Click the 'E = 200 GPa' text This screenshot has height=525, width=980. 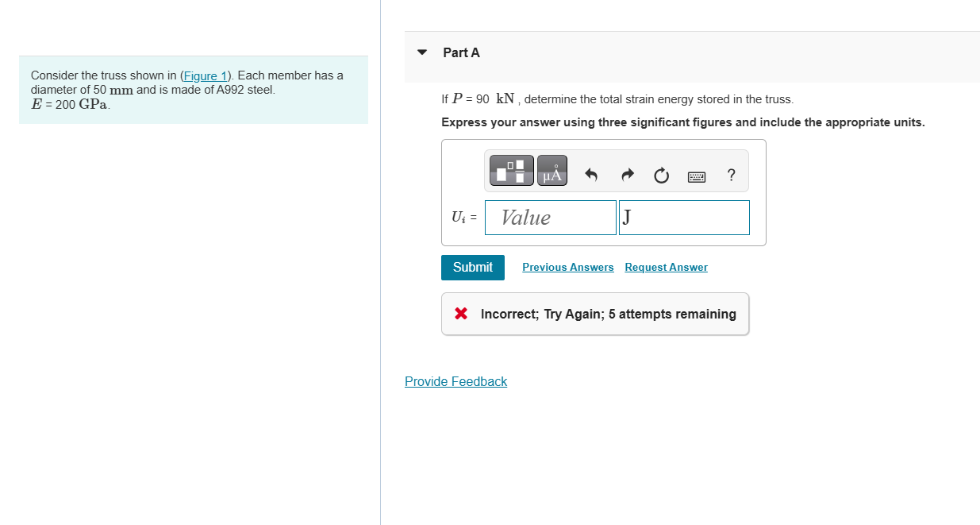pos(71,104)
